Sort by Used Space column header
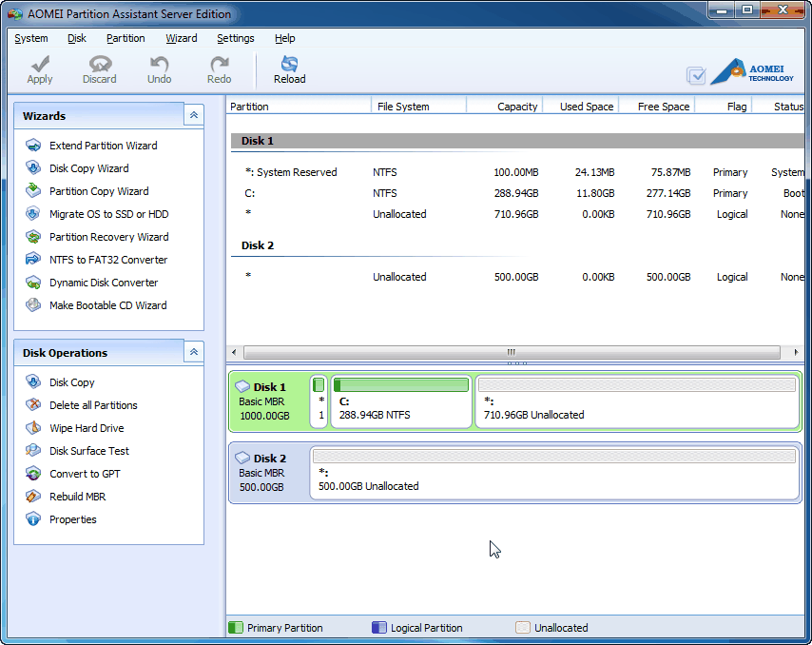812x645 pixels. click(x=581, y=107)
